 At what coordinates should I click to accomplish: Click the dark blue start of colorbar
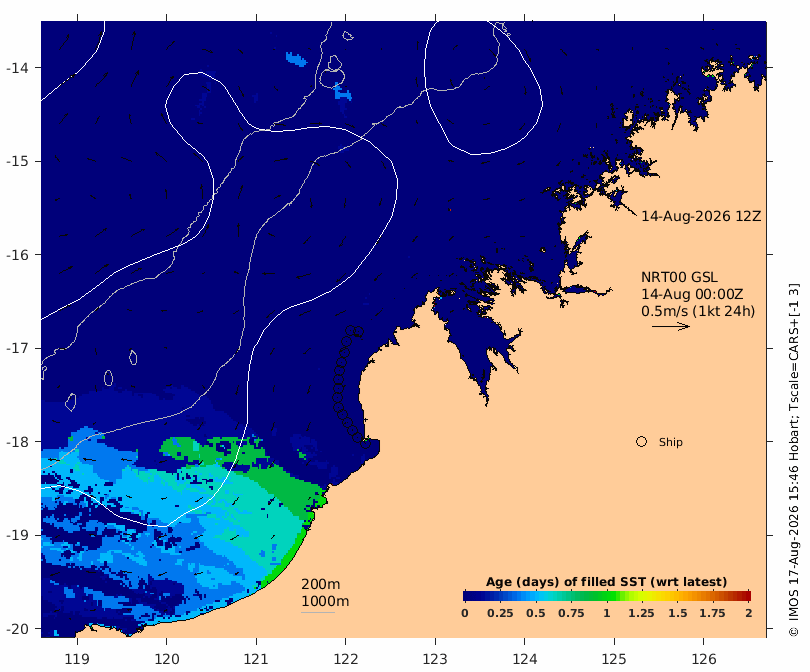point(468,596)
